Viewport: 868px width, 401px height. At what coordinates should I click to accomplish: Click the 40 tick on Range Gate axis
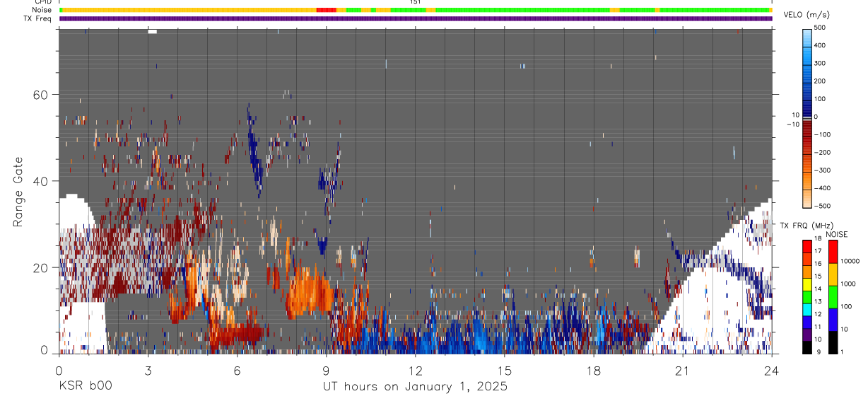point(42,181)
